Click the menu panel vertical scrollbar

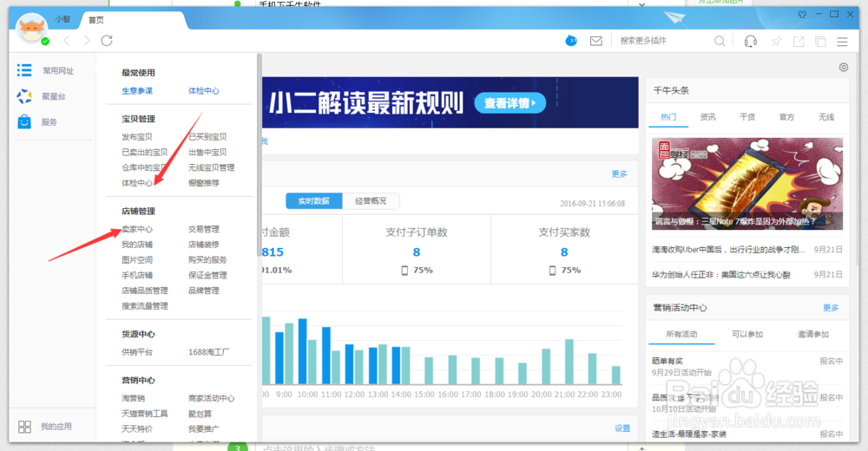pyautogui.click(x=259, y=155)
